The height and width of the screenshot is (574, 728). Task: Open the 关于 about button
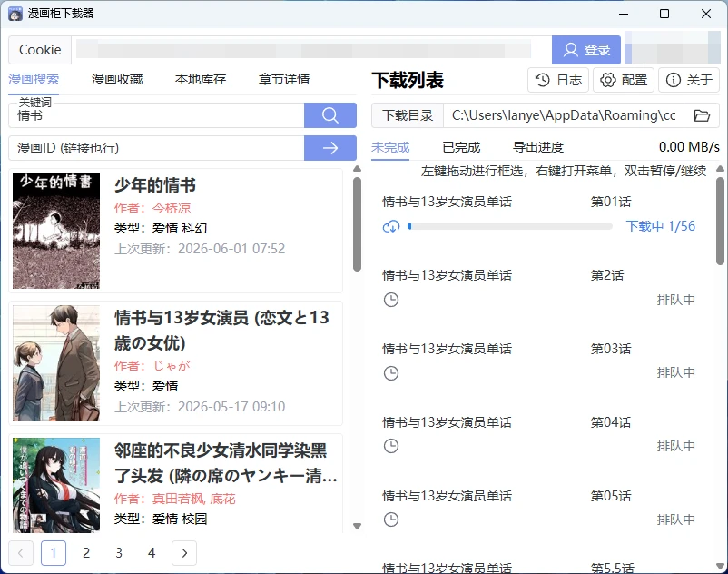[689, 80]
